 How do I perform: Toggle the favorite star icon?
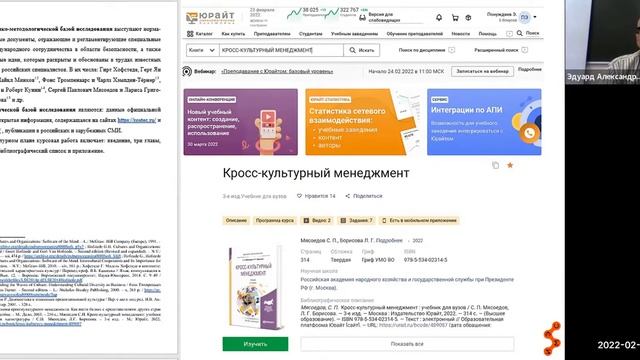coord(510,165)
